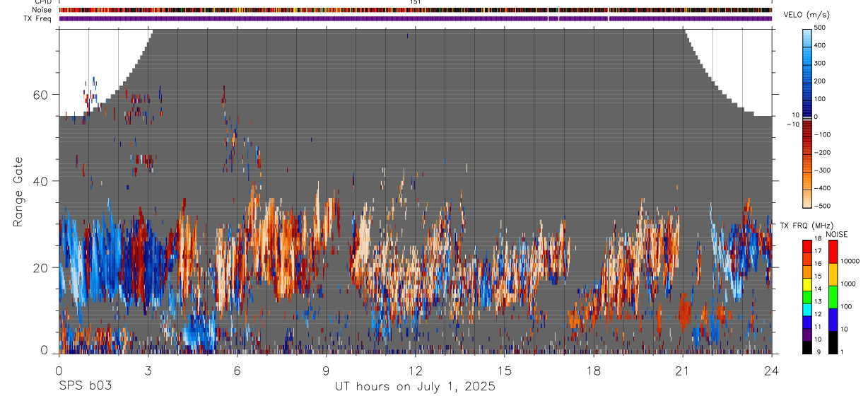Click the 'SPS b03' radar label
The image size is (868, 401).
coord(85,387)
